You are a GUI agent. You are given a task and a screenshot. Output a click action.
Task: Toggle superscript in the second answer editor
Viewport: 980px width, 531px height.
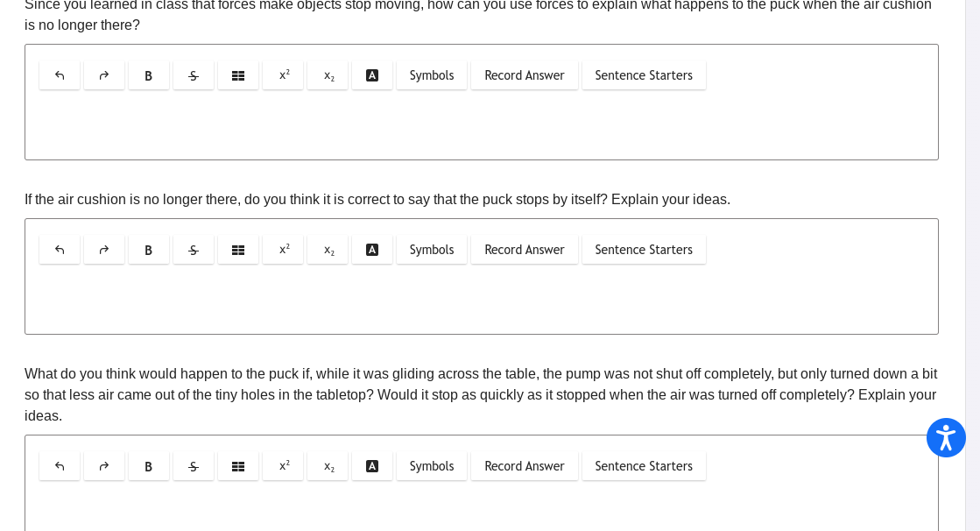click(x=283, y=251)
